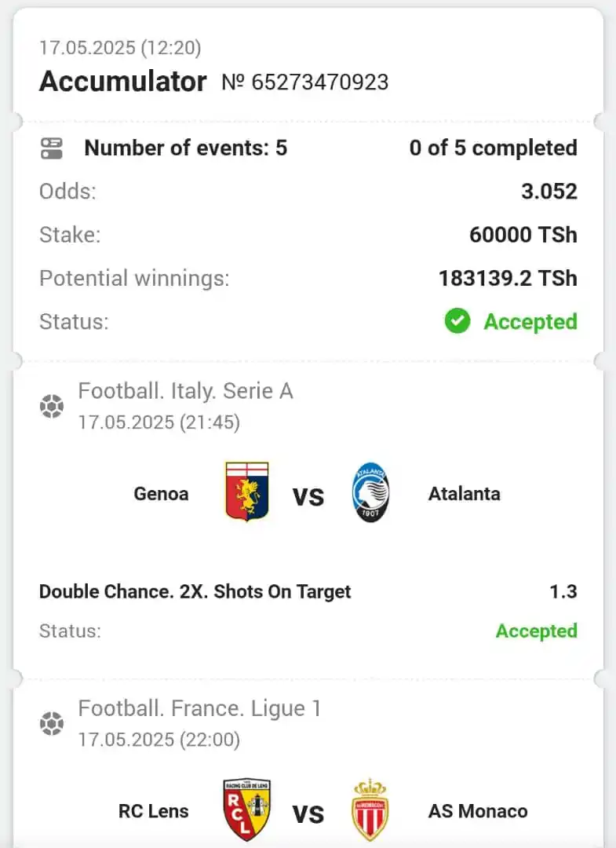This screenshot has width=616, height=848.
Task: Click the Genoa team name
Action: coord(161,494)
